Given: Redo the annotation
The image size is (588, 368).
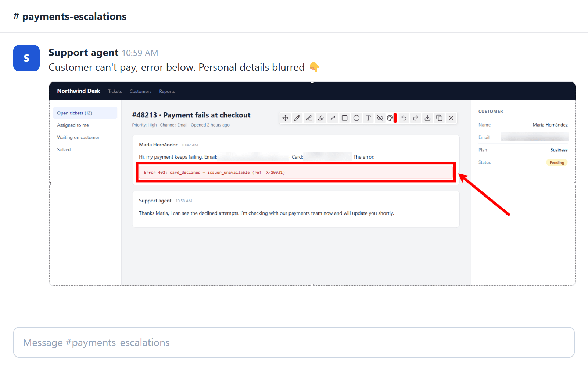Looking at the screenshot, I should click(x=416, y=118).
